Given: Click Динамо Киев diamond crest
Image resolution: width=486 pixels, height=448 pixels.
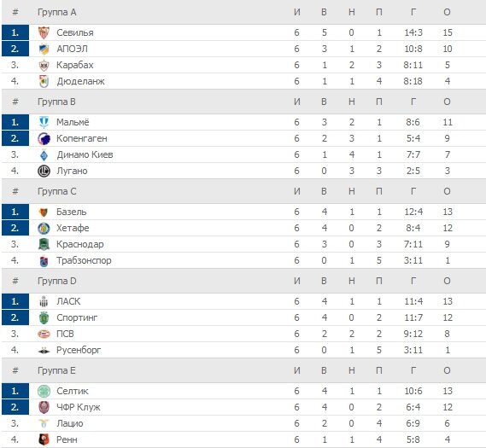Looking at the screenshot, I should (x=44, y=154).
